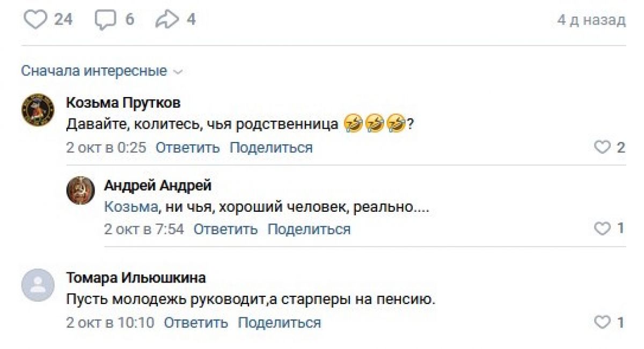Click Поделиться under Андрей Андрей's reply
The width and height of the screenshot is (644, 349).
point(309,229)
